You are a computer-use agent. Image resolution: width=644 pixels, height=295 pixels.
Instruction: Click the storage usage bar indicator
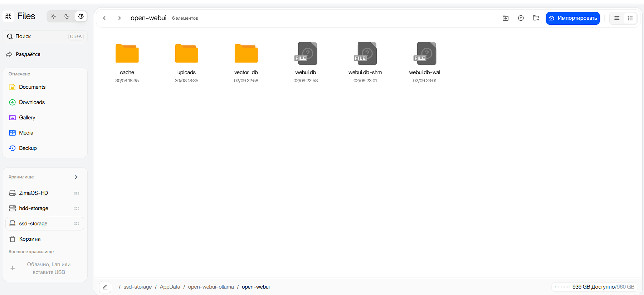point(562,287)
